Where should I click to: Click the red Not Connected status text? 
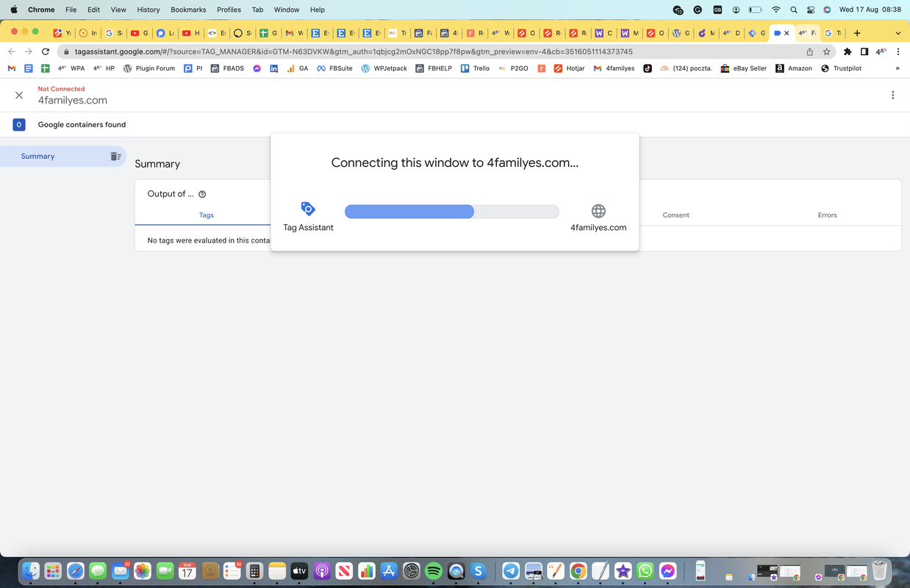tap(62, 89)
